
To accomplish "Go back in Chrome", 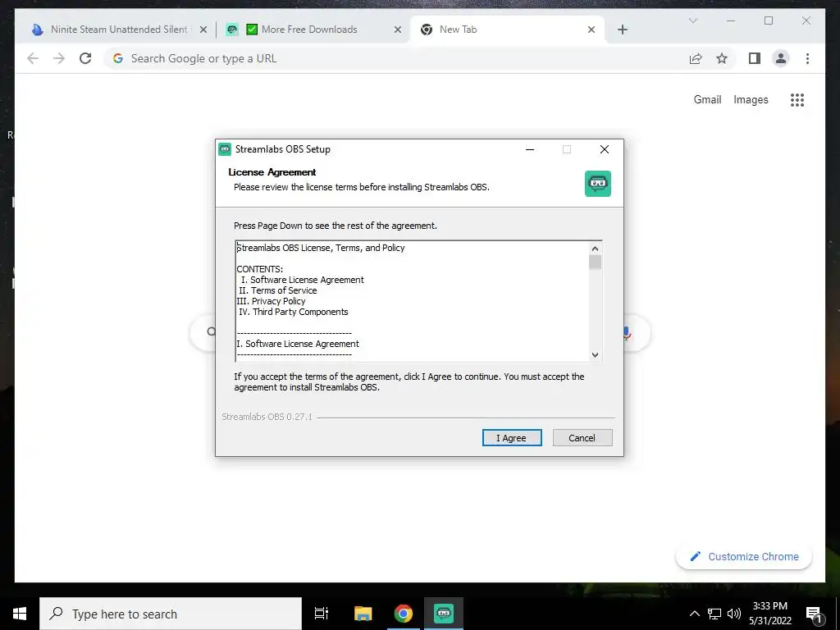I will click(33, 58).
